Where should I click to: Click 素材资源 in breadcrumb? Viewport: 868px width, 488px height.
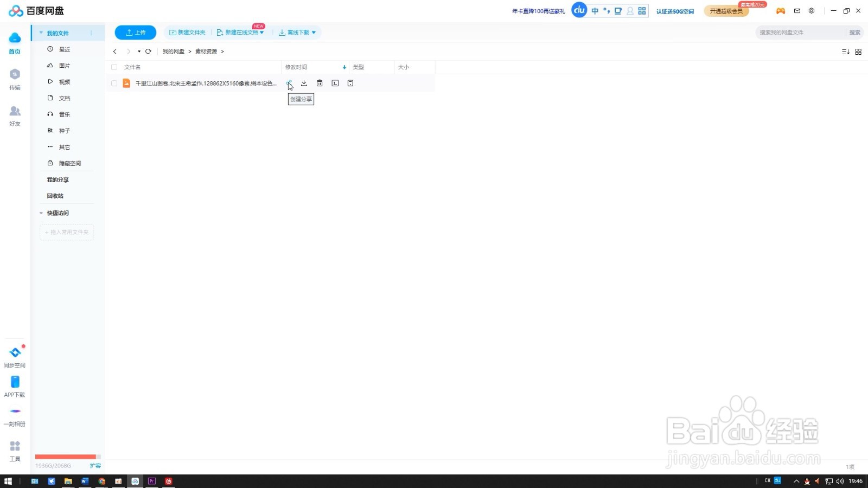point(206,52)
